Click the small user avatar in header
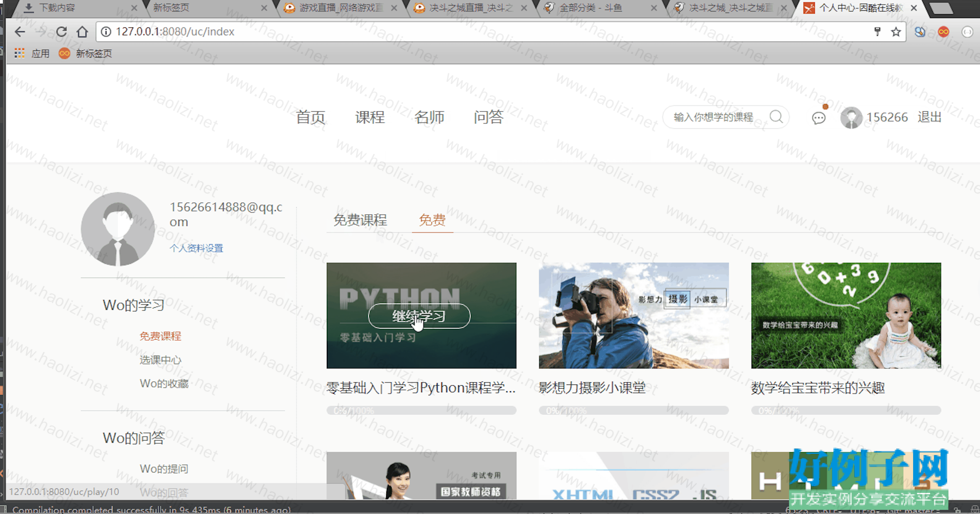This screenshot has width=980, height=514. pos(851,117)
